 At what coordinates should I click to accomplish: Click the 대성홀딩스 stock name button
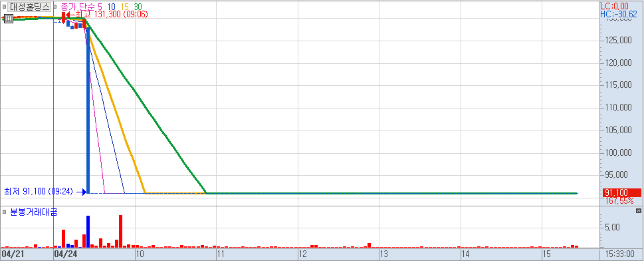(29, 7)
